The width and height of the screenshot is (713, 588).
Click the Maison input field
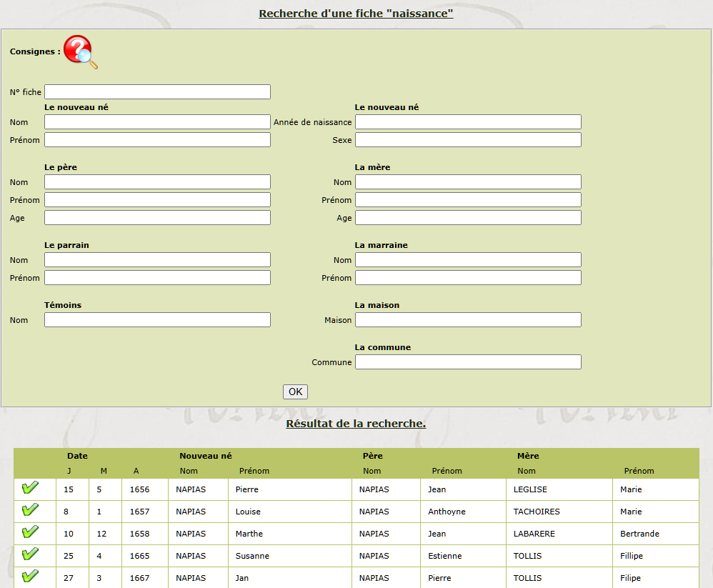tap(468, 320)
